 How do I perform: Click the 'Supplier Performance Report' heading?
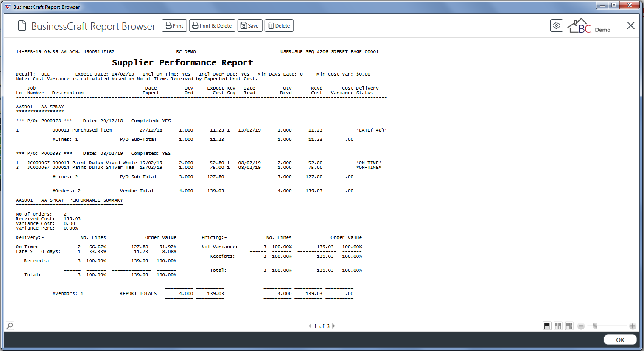click(x=182, y=63)
